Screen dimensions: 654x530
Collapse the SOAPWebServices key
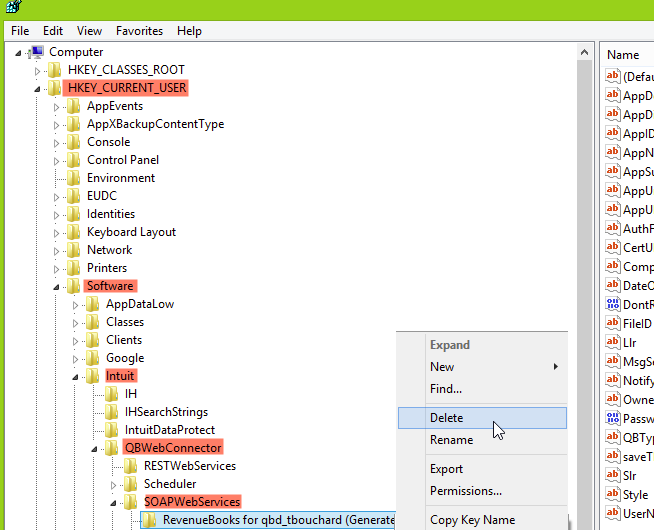point(113,503)
